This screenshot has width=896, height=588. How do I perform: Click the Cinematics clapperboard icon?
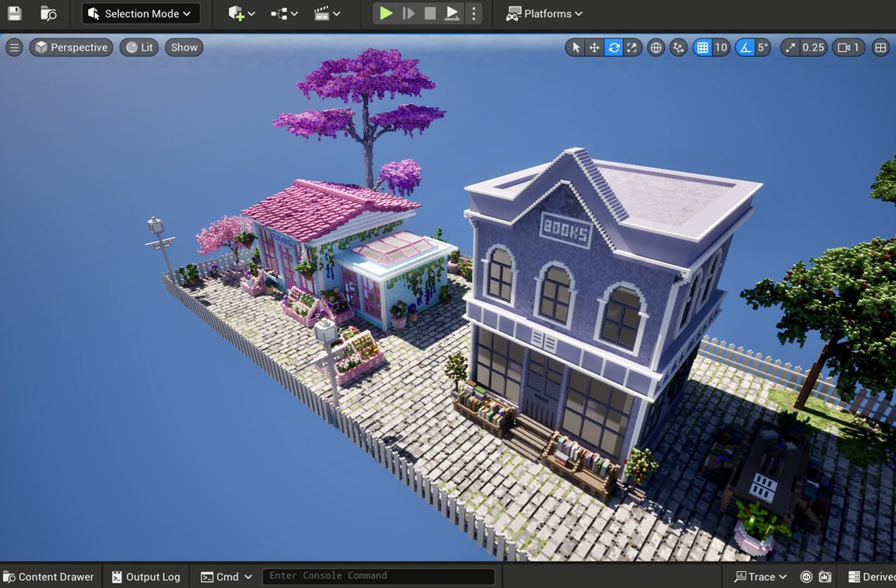322,13
